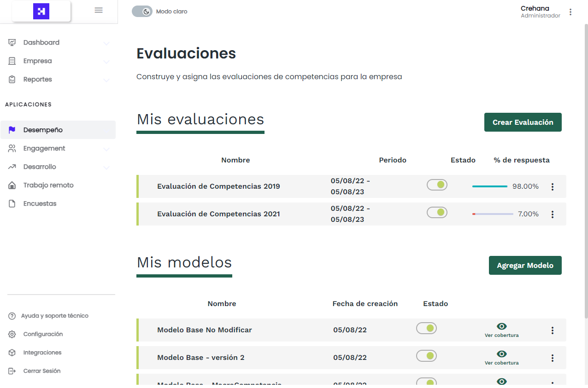
Task: Select the Encuestas document icon
Action: [12, 203]
